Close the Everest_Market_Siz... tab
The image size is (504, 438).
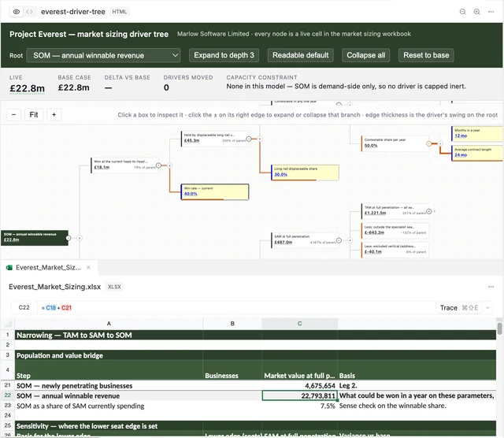88,268
